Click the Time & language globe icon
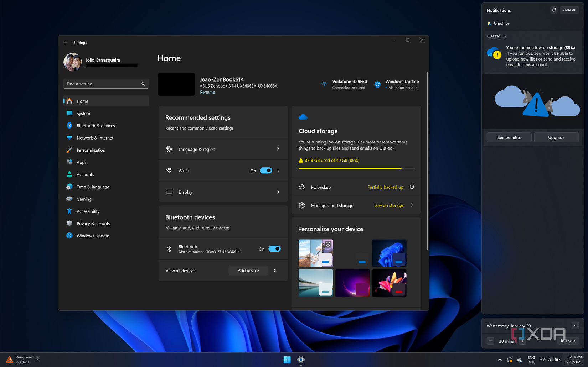Image resolution: width=588 pixels, height=367 pixels. point(69,187)
